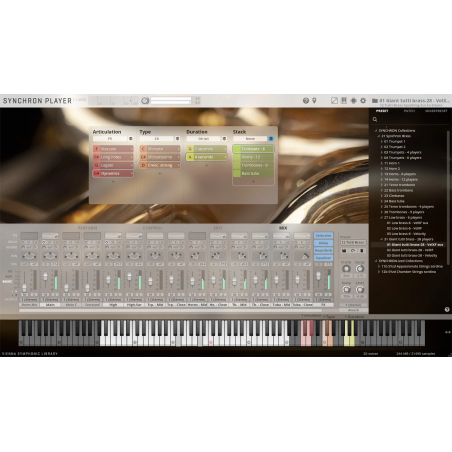Click the CPU chip icon in header
Screen dimensions: 452x452
click(x=354, y=100)
